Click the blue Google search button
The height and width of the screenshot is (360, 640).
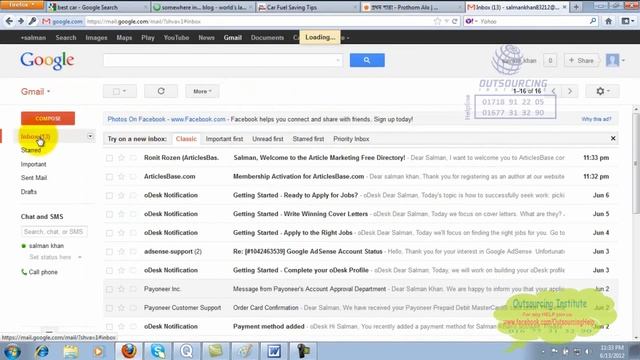(x=367, y=60)
